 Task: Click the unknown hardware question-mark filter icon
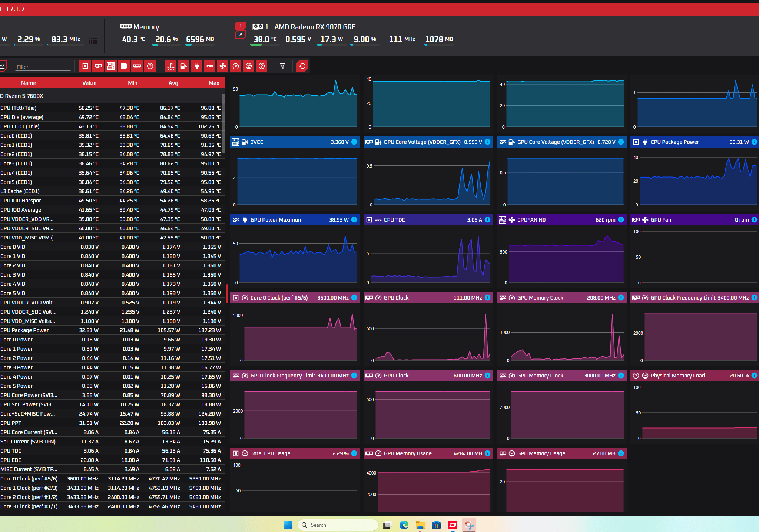[150, 66]
